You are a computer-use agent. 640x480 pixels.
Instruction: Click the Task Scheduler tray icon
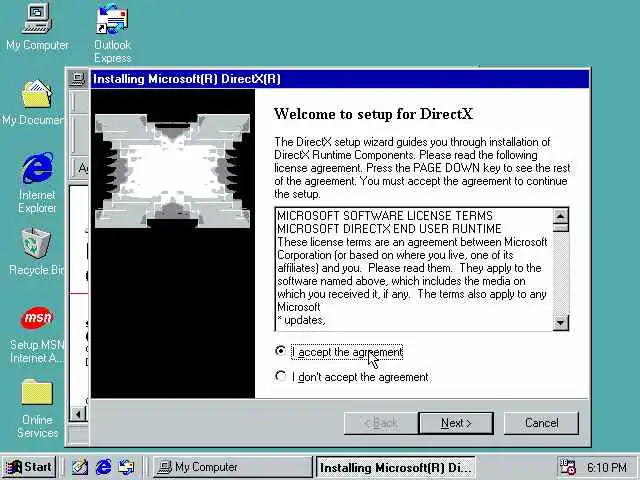567,467
